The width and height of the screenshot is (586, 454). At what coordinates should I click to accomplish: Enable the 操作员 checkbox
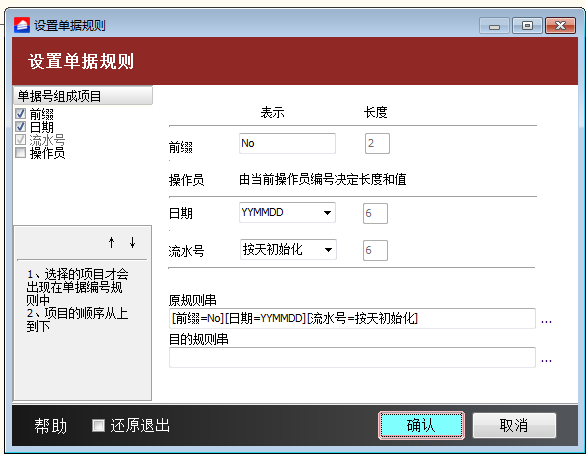[x=21, y=152]
